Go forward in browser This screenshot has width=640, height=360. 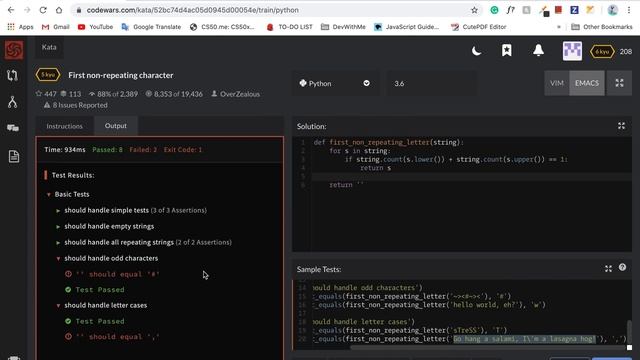click(x=27, y=10)
